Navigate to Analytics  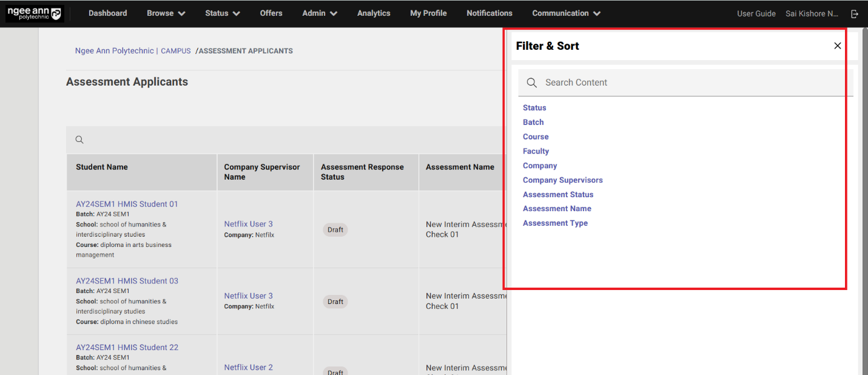374,13
